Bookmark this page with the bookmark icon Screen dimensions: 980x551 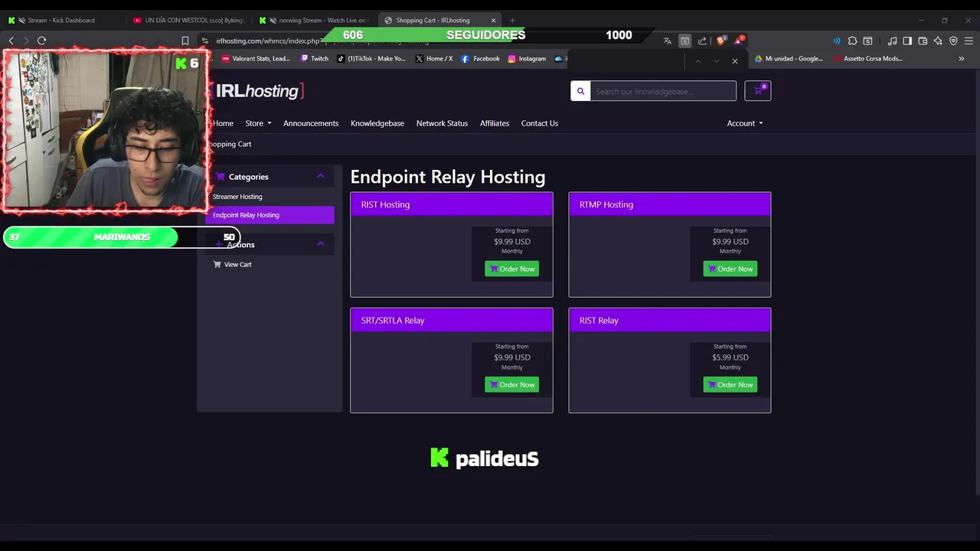coord(185,41)
